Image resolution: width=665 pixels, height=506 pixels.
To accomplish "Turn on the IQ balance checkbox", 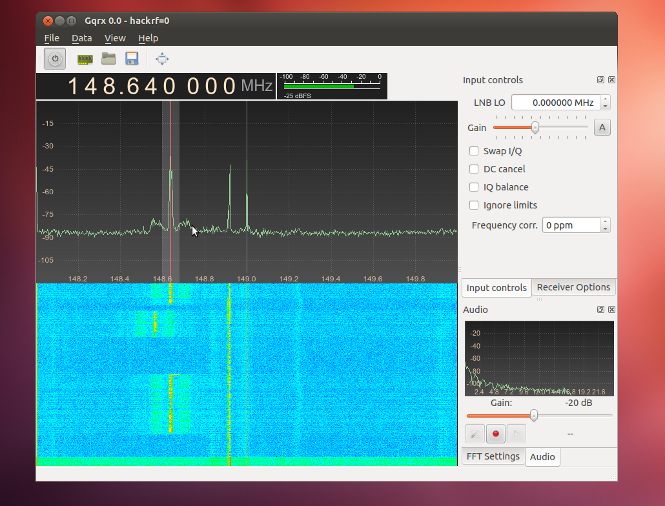I will click(x=474, y=187).
